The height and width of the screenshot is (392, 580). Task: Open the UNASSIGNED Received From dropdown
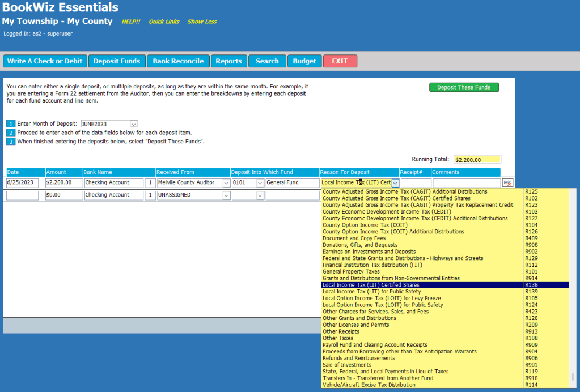click(226, 195)
